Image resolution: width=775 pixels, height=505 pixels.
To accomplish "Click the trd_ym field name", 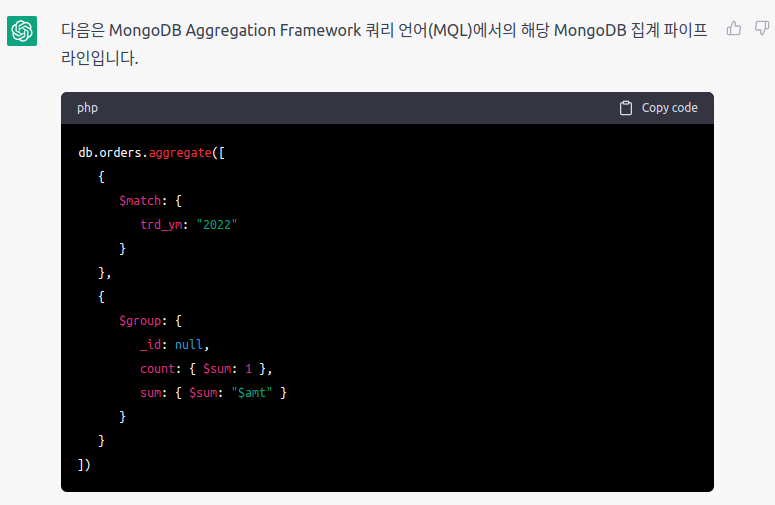I will coord(161,225).
